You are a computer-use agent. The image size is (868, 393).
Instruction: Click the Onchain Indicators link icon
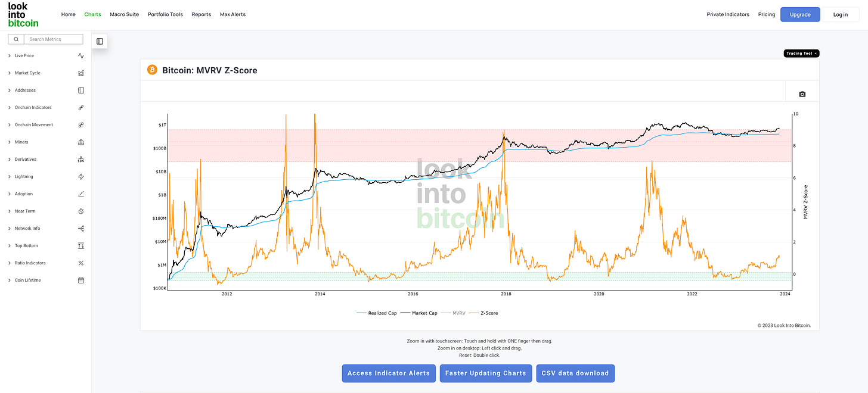[x=81, y=107]
